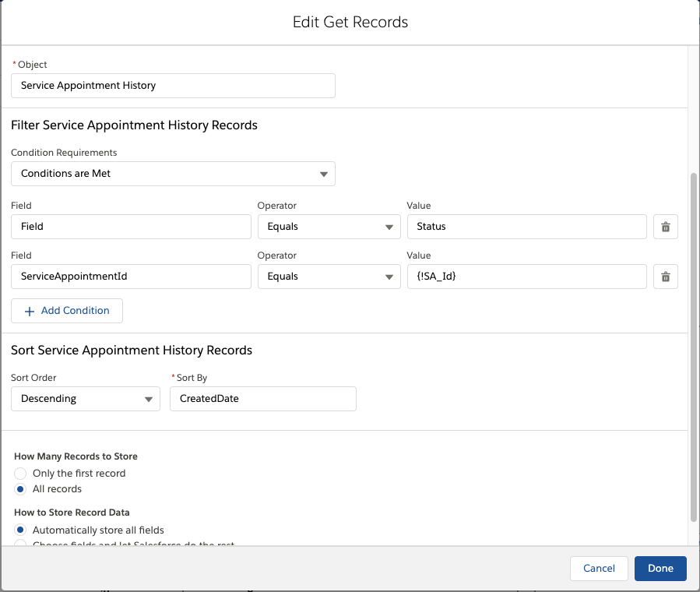Click the plus icon in Add Condition

[30, 311]
